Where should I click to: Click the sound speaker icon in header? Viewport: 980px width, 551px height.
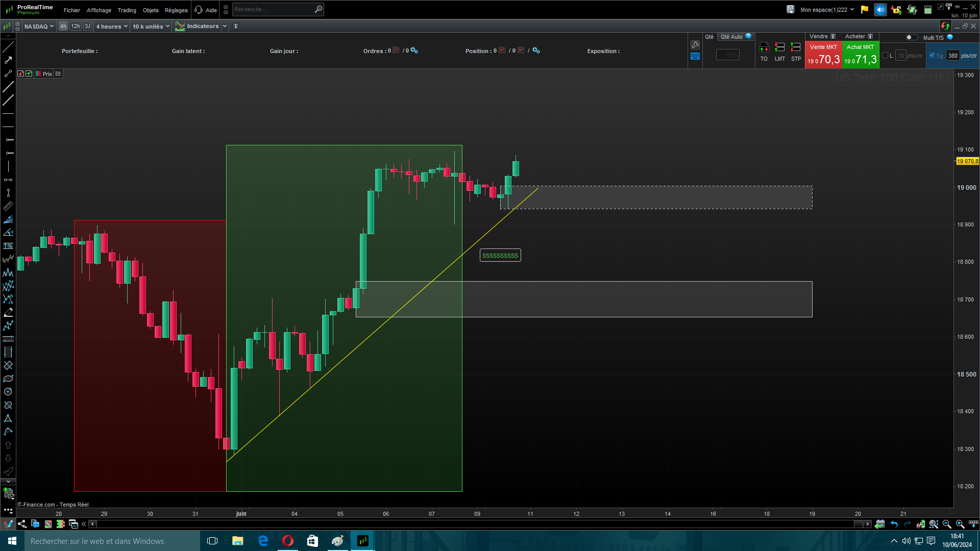click(x=880, y=10)
